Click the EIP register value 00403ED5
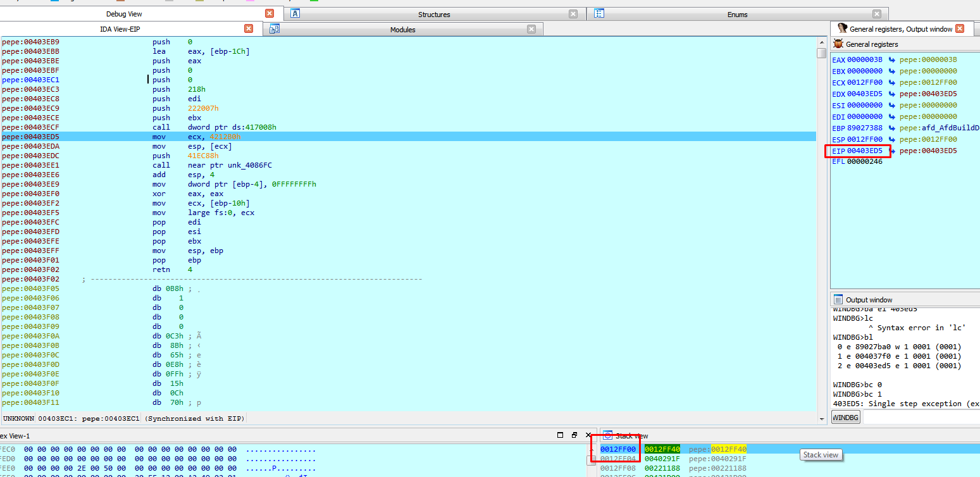The height and width of the screenshot is (477, 980). [x=864, y=151]
